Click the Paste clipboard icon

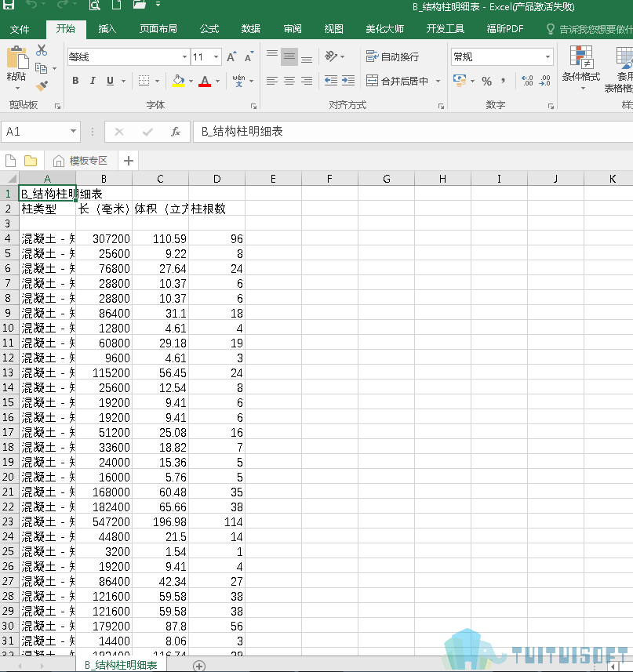(17, 58)
